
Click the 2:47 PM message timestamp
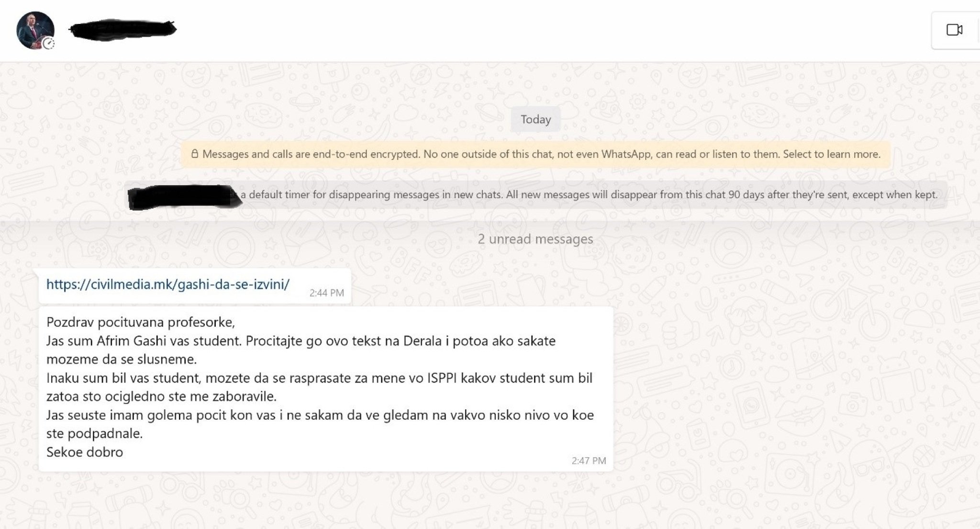click(589, 461)
